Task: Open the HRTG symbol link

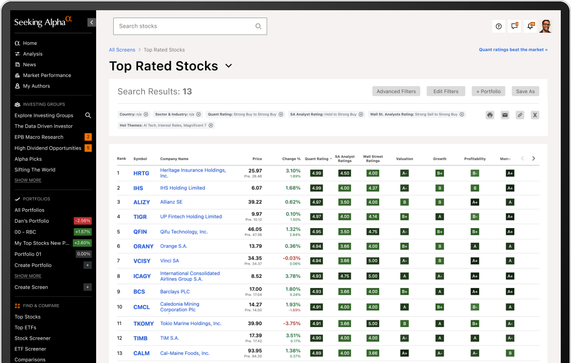Action: tap(141, 173)
